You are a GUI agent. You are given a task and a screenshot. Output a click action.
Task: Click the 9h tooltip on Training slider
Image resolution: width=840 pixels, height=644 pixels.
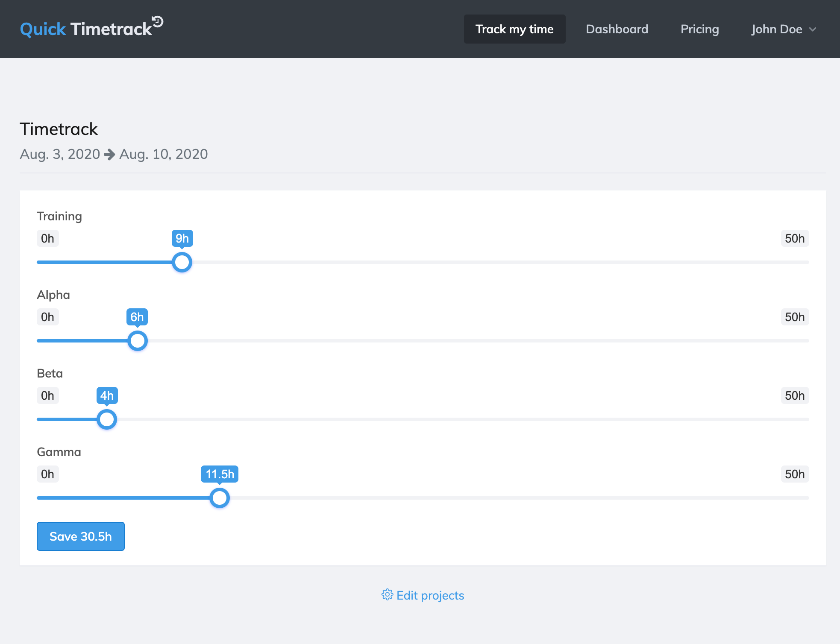pyautogui.click(x=182, y=238)
